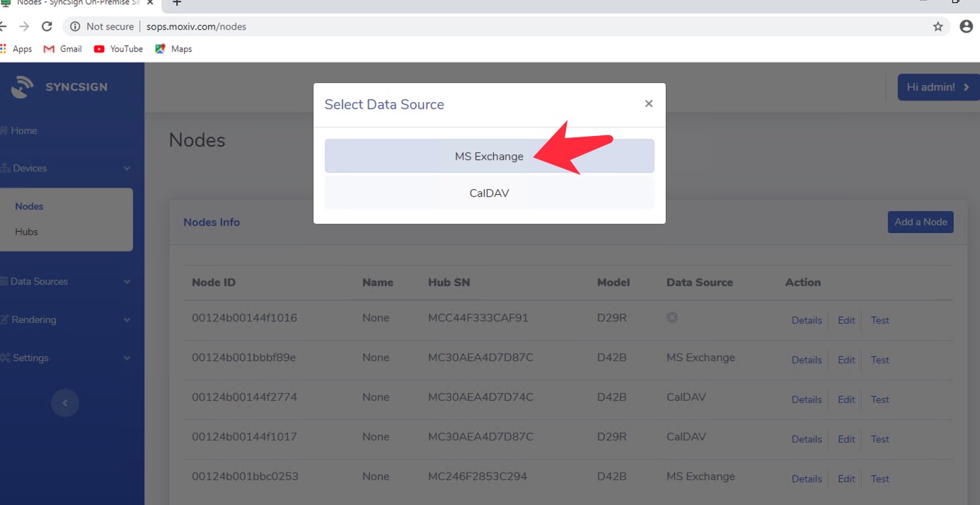
Task: Reload the page in the browser
Action: (47, 26)
